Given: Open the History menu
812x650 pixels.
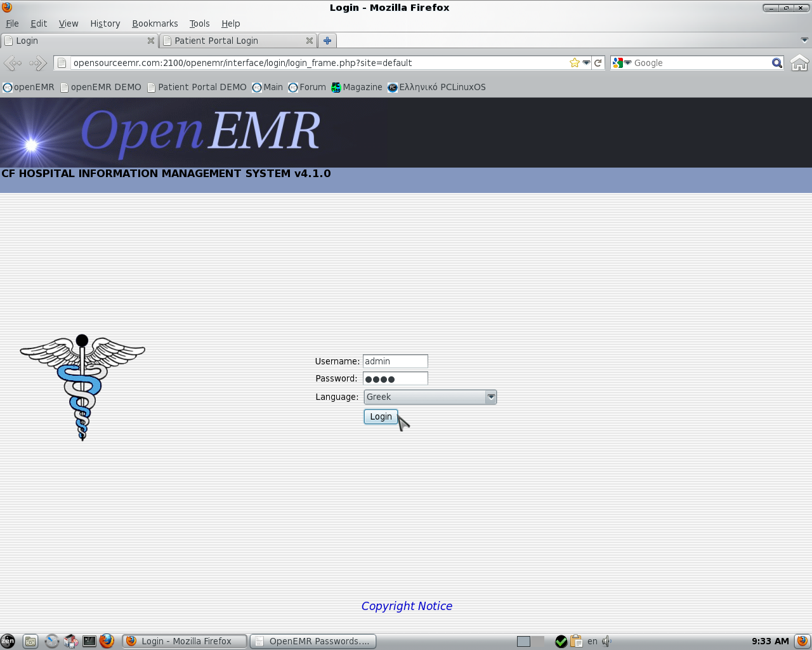Looking at the screenshot, I should point(105,23).
